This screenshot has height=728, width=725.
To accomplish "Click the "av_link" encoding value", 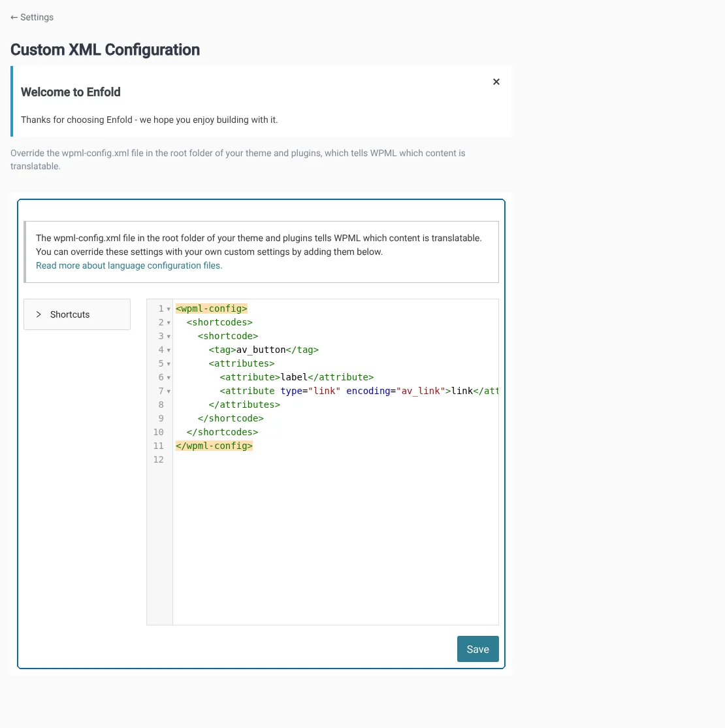I will 421,391.
